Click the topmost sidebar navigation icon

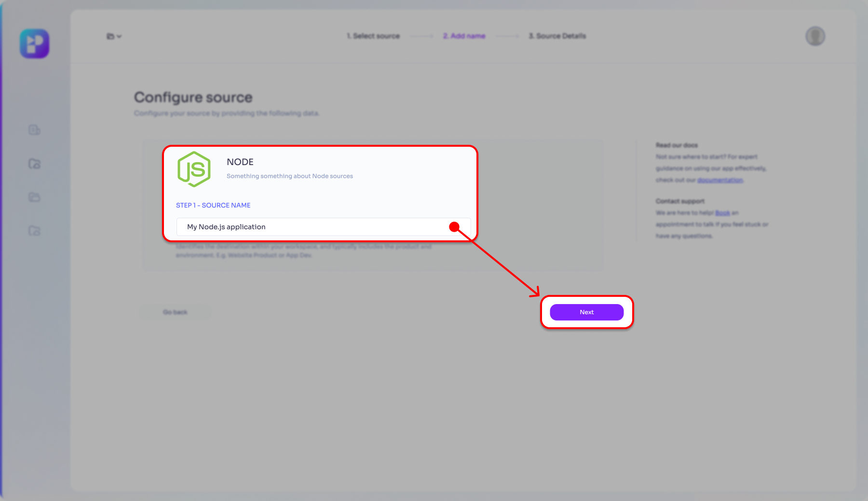(34, 130)
